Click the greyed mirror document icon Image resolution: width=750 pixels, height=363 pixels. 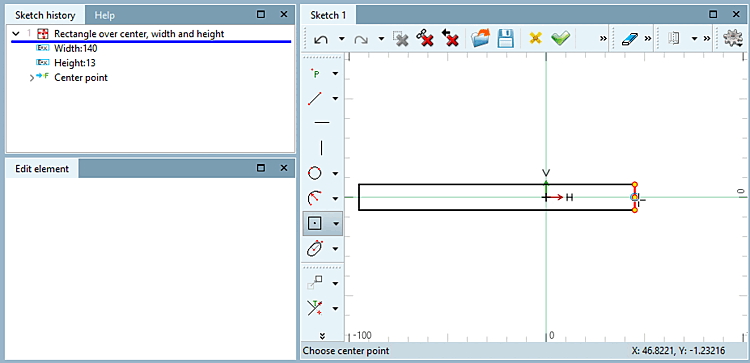pyautogui.click(x=674, y=39)
